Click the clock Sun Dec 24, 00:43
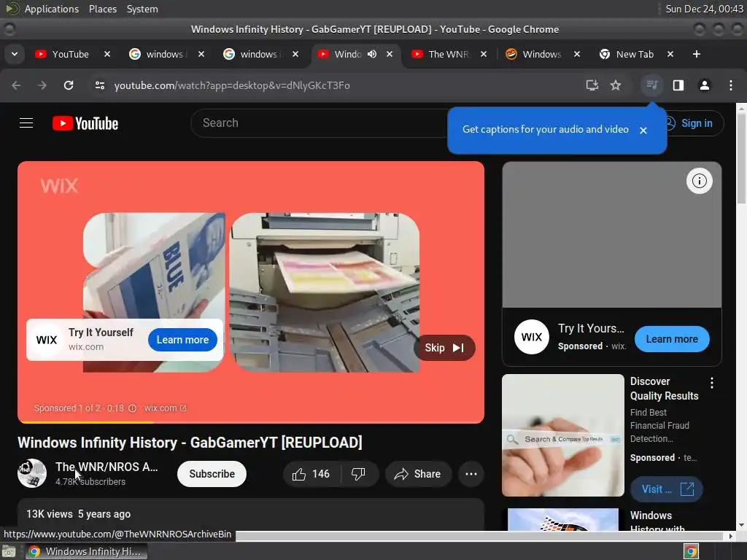 704,9
